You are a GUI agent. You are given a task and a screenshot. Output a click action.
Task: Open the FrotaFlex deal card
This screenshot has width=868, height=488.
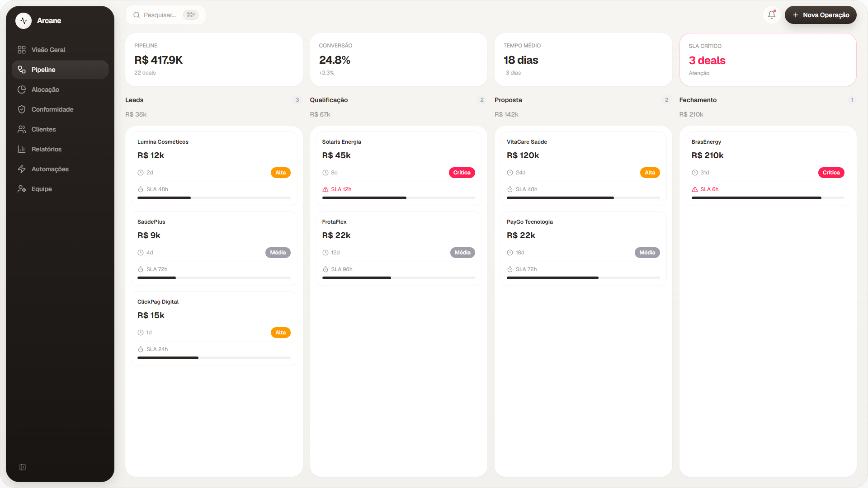pyautogui.click(x=399, y=249)
